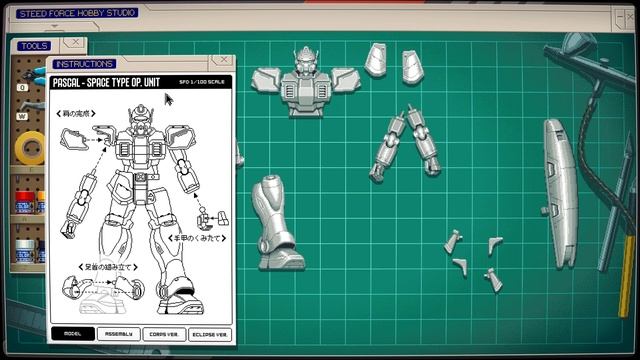This screenshot has width=640, height=360.
Task: Switch to the MODEL tab
Action: click(73, 334)
